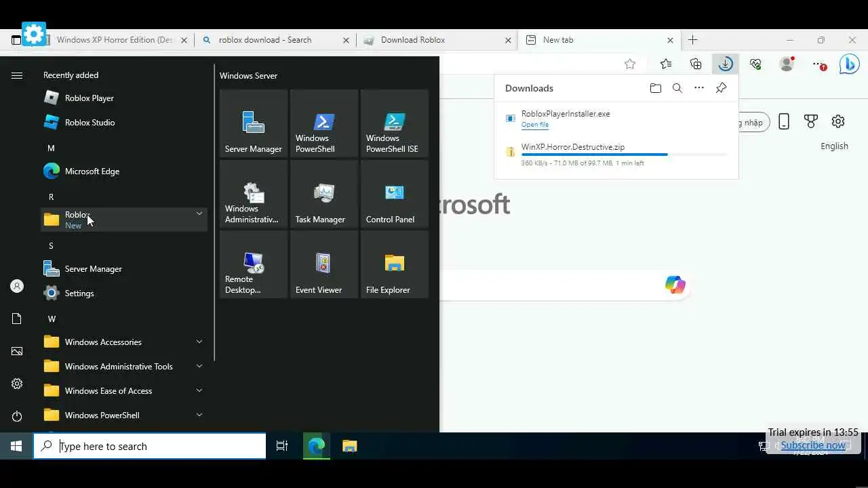Add this page to favorites star
The width and height of the screenshot is (868, 488).
point(630,64)
